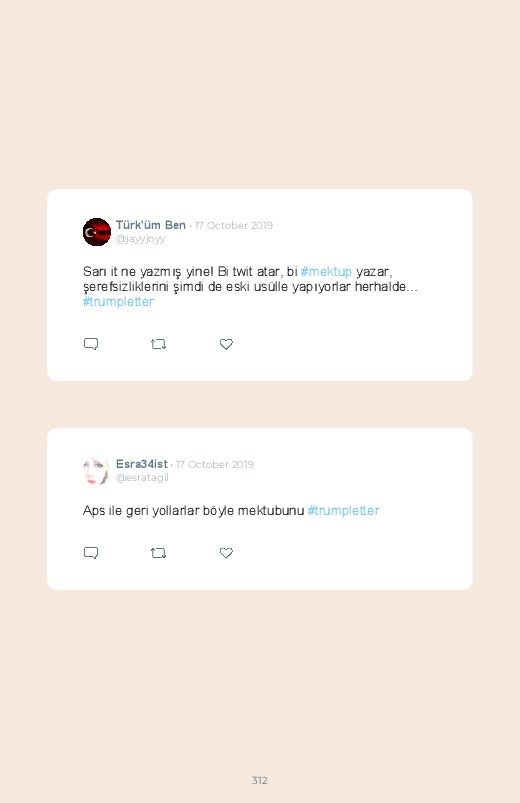
Task: Click reply icon on Türk'üm Ben tweet
Action: (91, 344)
